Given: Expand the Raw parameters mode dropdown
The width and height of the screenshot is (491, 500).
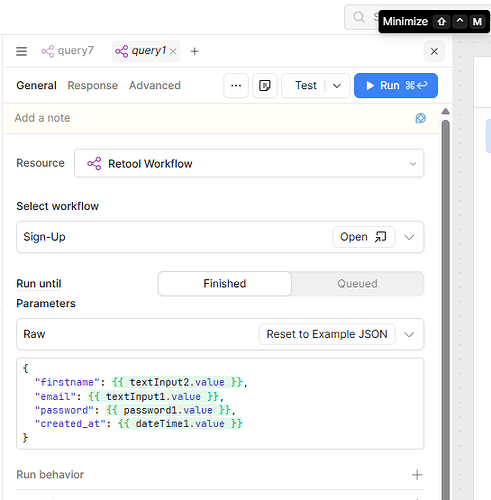Looking at the screenshot, I should tap(409, 334).
